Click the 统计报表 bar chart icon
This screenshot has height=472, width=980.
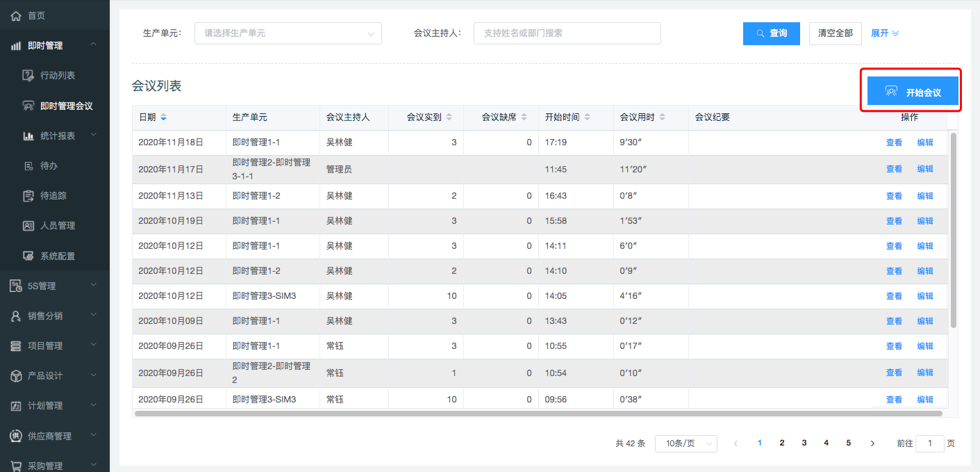28,136
